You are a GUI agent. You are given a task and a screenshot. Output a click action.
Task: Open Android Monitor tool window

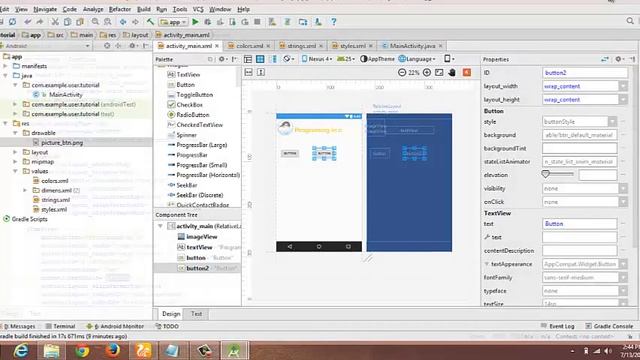coord(116,326)
